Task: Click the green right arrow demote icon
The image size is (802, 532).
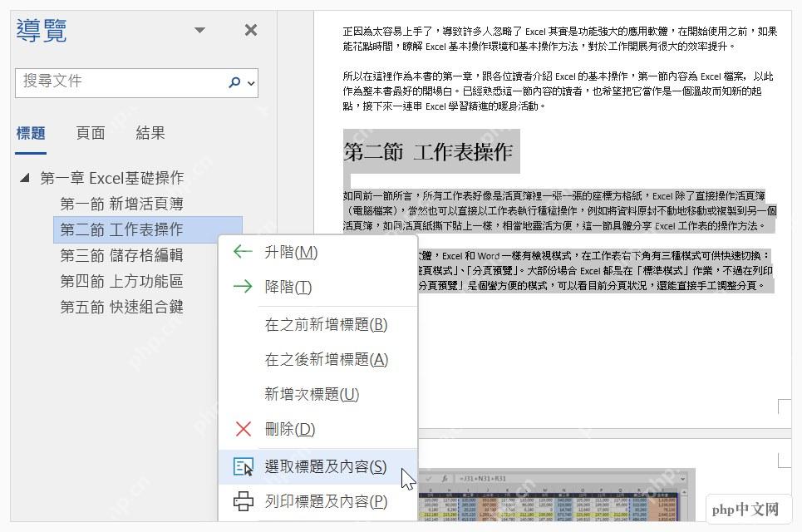Action: (243, 287)
